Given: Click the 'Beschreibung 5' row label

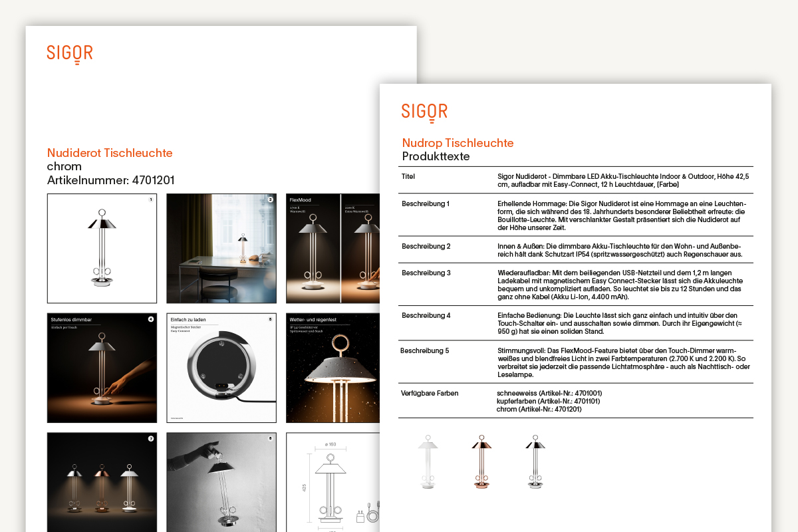Looking at the screenshot, I should 425,350.
